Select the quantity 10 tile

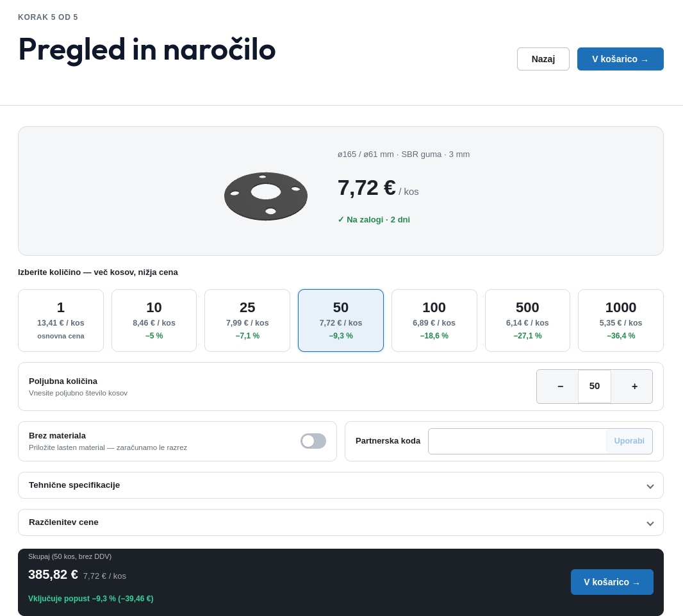coord(154,320)
